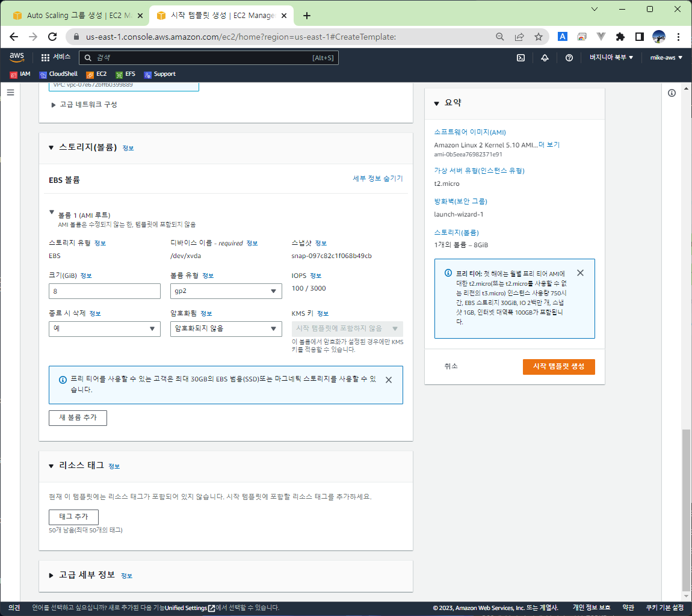Open the browser profile avatar
The image size is (692, 616).
658,37
